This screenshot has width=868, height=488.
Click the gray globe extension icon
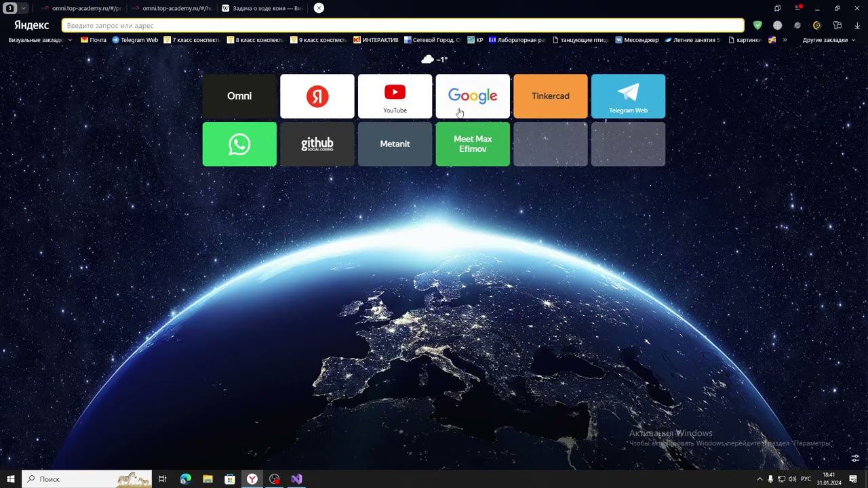(778, 25)
